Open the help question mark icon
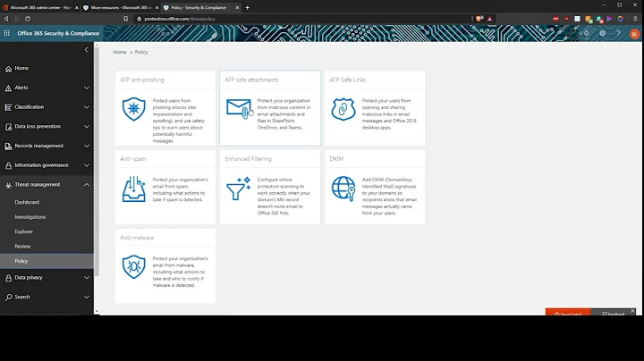 (x=619, y=33)
